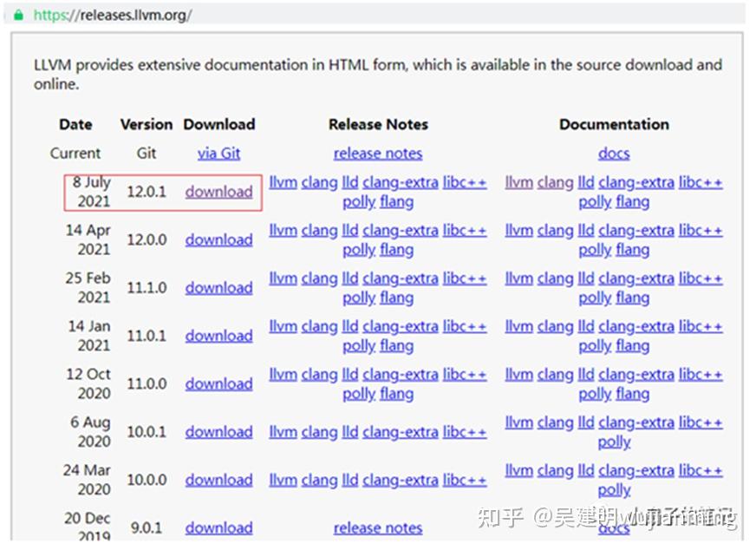Download LLVM version 11.0.0
Viewport: 756px width, 550px height.
pyautogui.click(x=218, y=384)
